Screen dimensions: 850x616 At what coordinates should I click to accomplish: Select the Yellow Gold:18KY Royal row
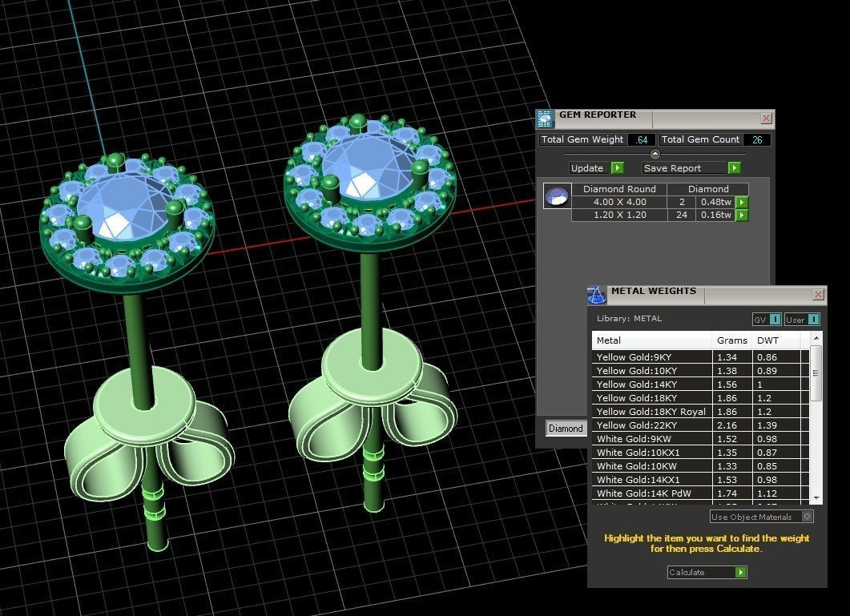(701, 412)
